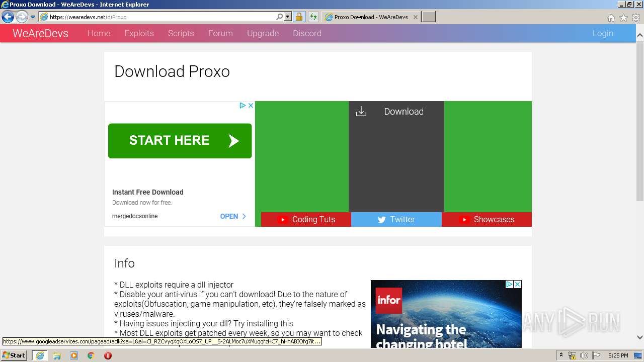Open Chrome taskbar icon

(x=91, y=355)
